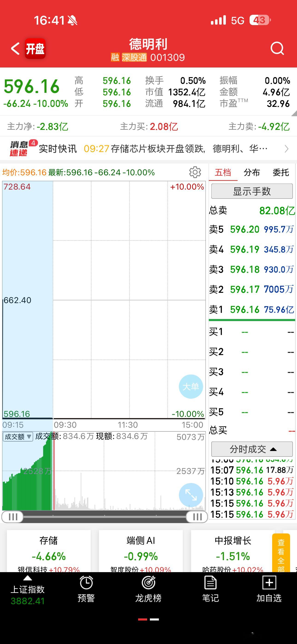Tap 总卖 82.08亿 row

[x=252, y=211]
